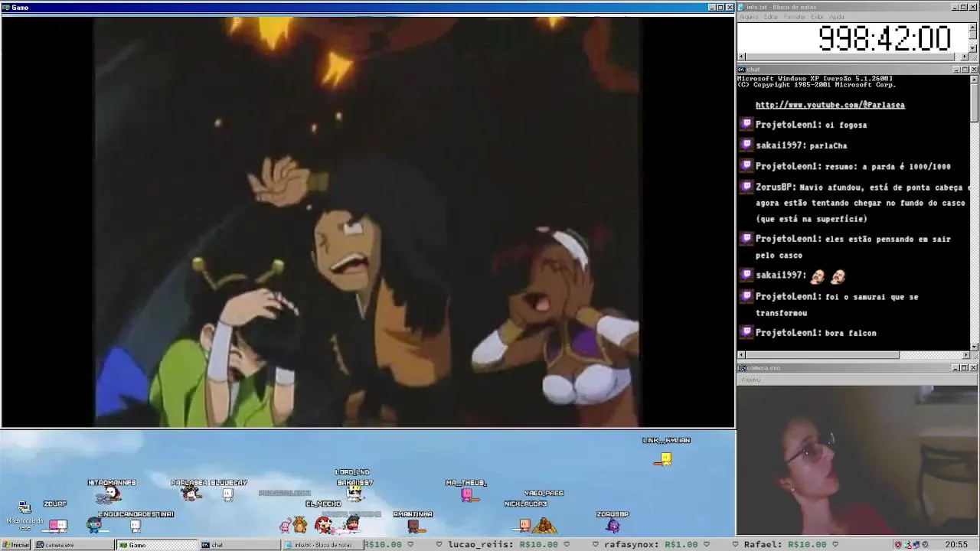Click the NICKLAUOR3 avatar character
Image resolution: width=980 pixels, height=551 pixels.
[524, 525]
